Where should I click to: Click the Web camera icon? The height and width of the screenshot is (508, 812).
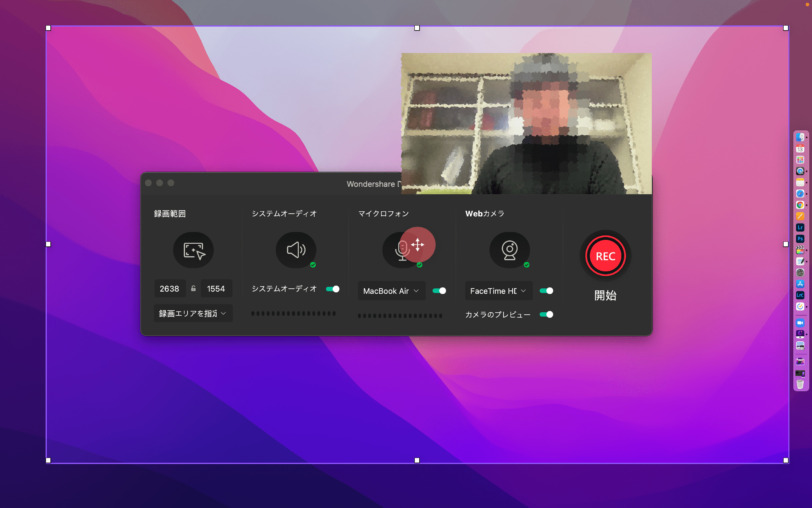point(510,250)
